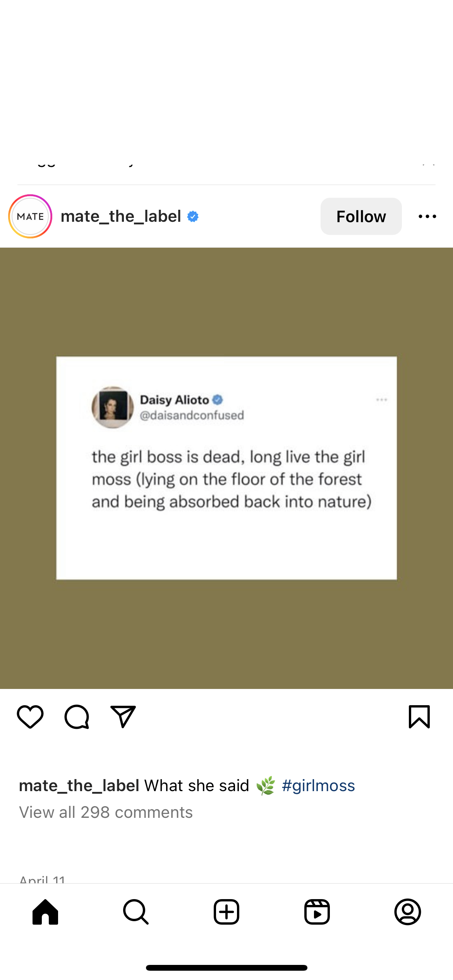
Task: Like the mate_the_label post
Action: [x=30, y=716]
